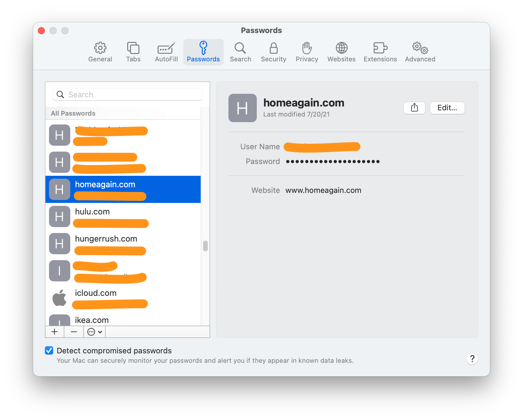Open the Websites globe pane

point(341,52)
